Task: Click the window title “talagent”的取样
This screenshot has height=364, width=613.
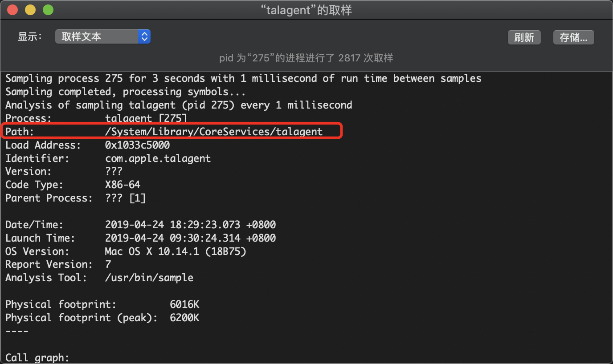Action: click(x=306, y=10)
